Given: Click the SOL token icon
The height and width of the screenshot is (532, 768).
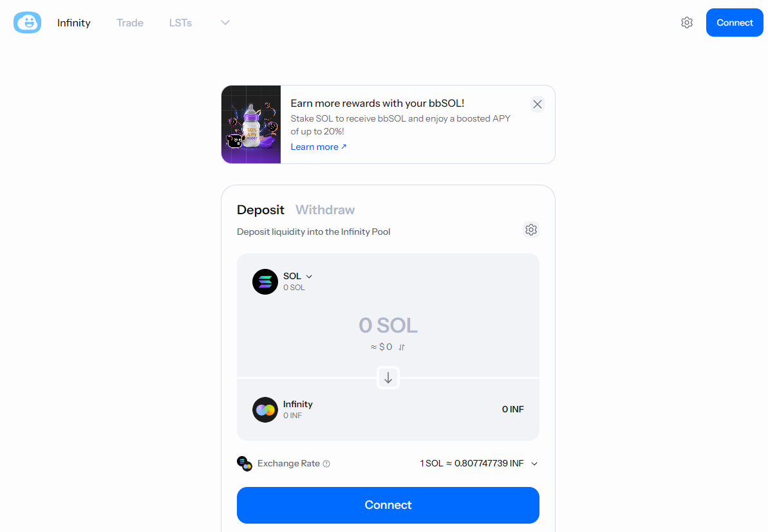Looking at the screenshot, I should pos(265,281).
